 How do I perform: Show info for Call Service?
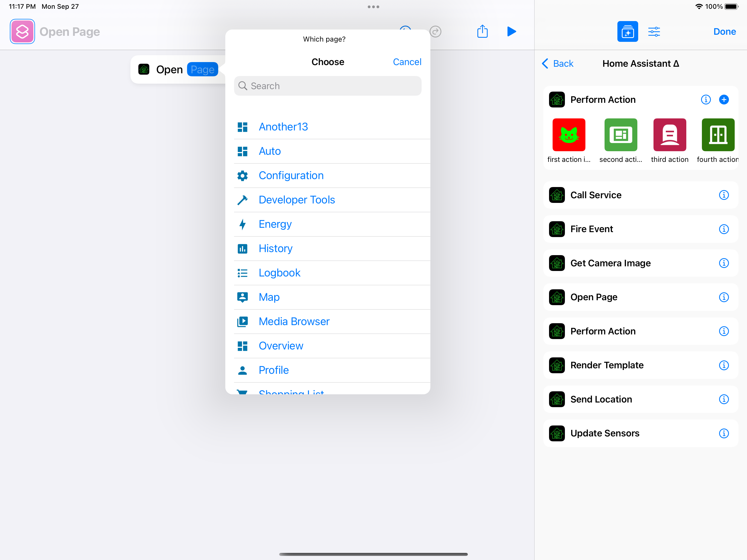coord(724,195)
